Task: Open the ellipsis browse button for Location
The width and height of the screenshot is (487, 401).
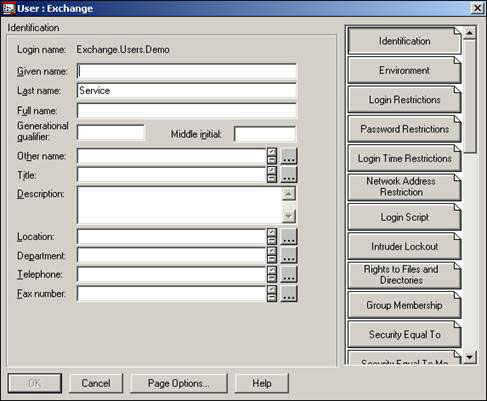Action: point(289,236)
